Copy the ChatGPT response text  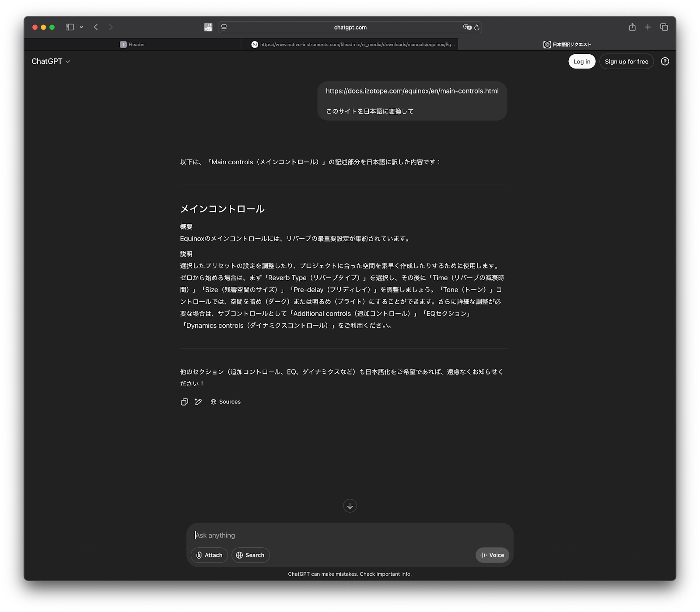click(x=184, y=402)
